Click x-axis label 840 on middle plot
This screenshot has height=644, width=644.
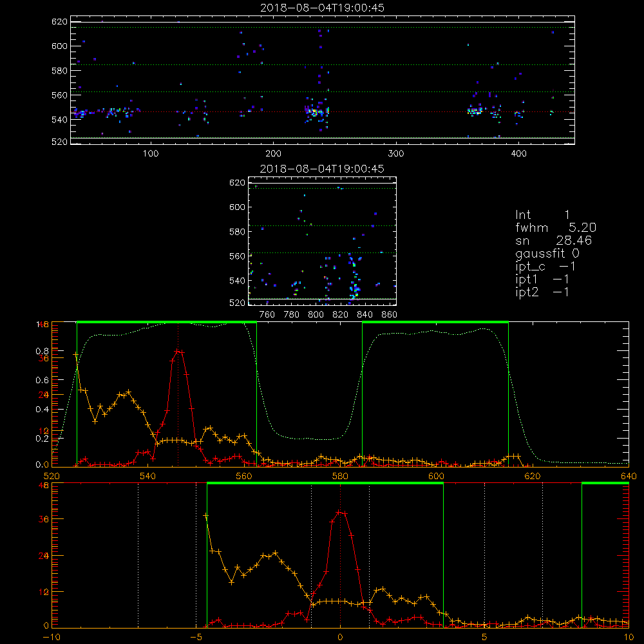(365, 315)
